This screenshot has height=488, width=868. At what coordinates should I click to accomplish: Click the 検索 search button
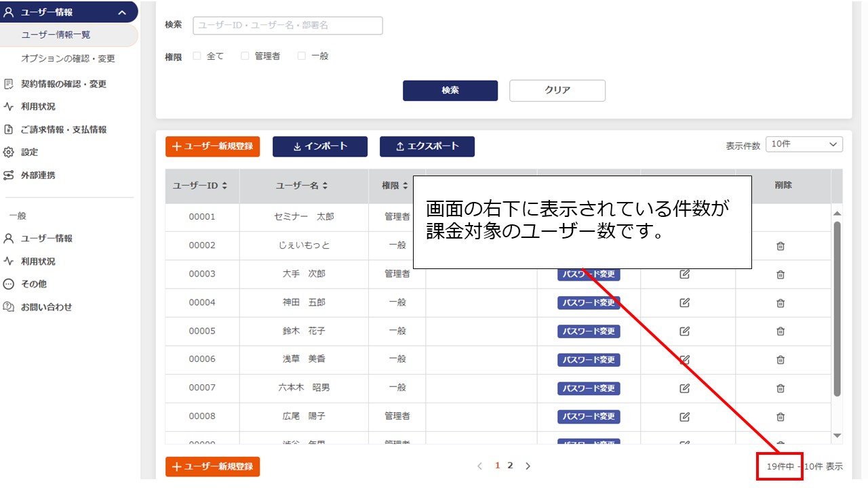point(450,90)
